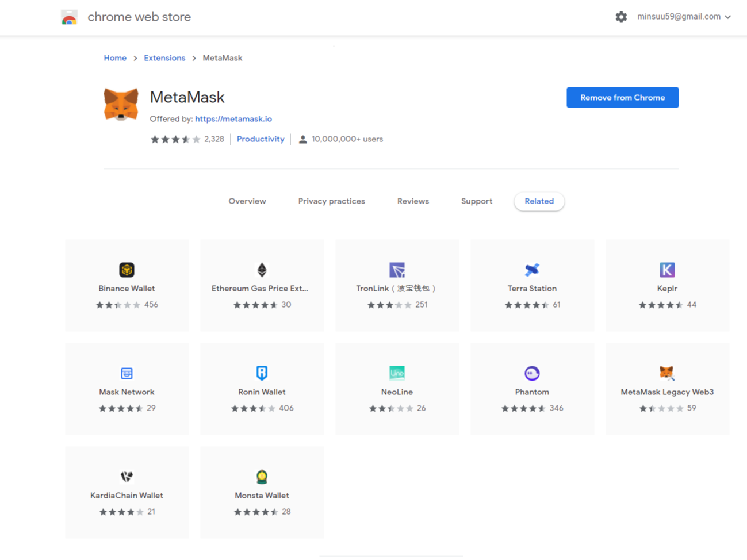The width and height of the screenshot is (747, 560).
Task: Click NeoLine's 26 ratings stars
Action: (391, 409)
